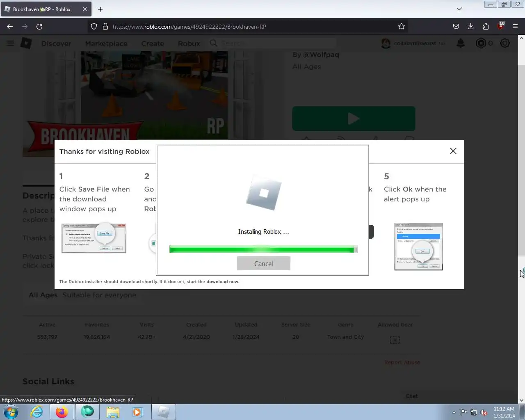525x420 pixels.
Task: Open a new Firefox tab
Action: (100, 9)
